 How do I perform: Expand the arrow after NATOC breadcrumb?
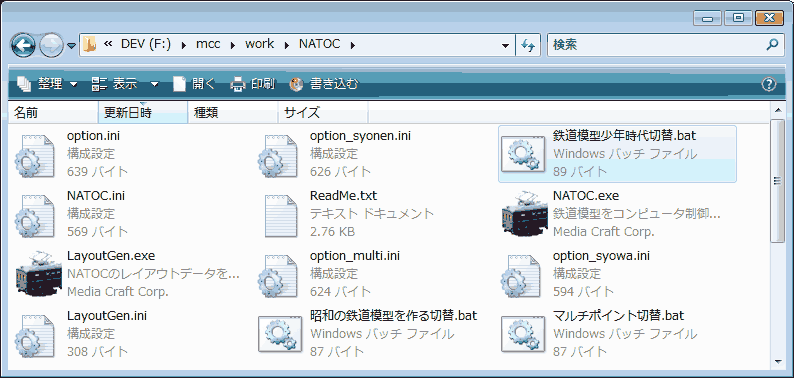click(x=352, y=45)
